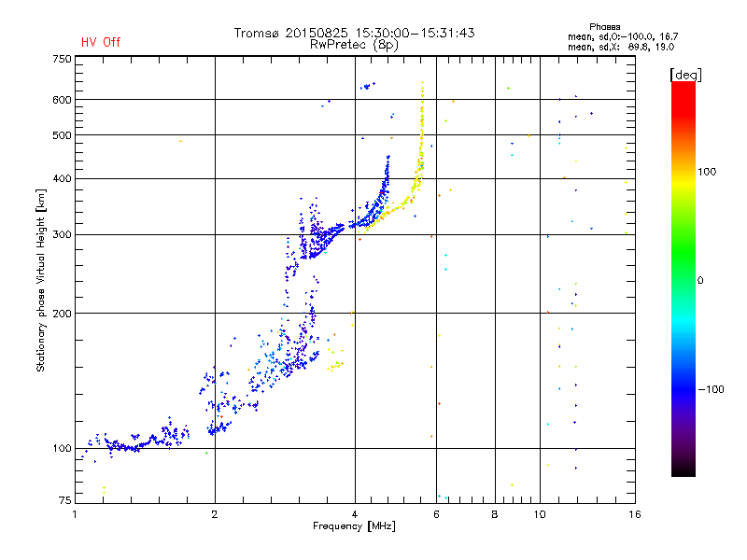Click the '-100' colorbar tick label

711,389
